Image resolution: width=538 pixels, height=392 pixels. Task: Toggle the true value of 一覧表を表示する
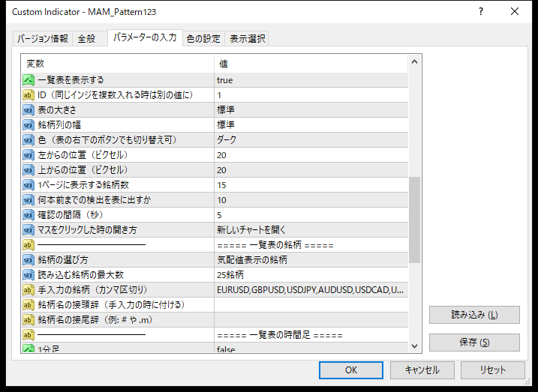311,80
